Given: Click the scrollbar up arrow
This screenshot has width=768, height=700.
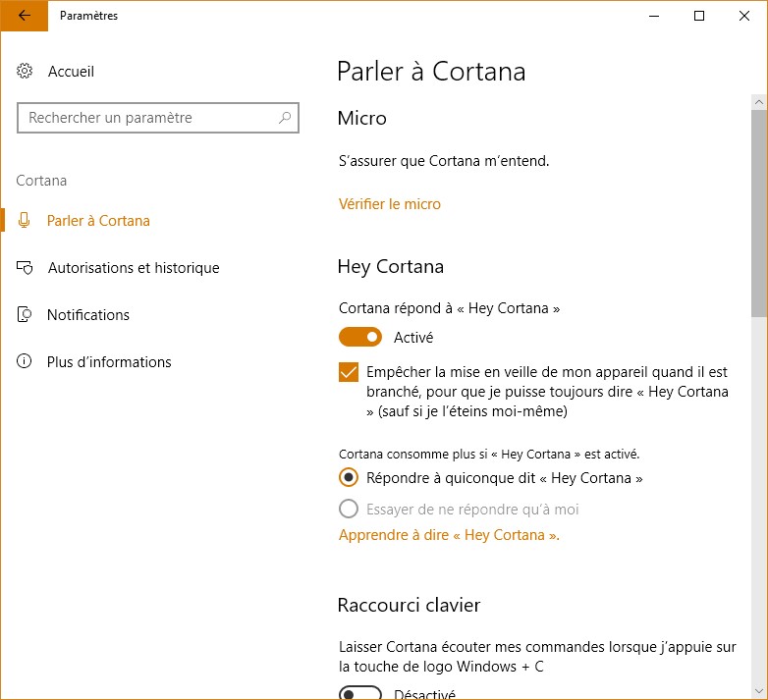Looking at the screenshot, I should pyautogui.click(x=758, y=102).
